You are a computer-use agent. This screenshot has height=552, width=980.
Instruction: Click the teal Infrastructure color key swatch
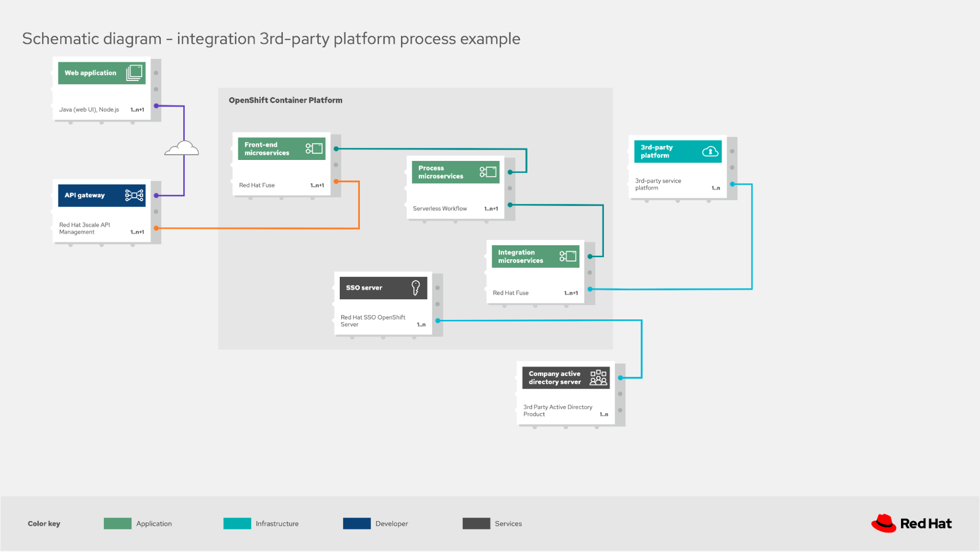[237, 524]
